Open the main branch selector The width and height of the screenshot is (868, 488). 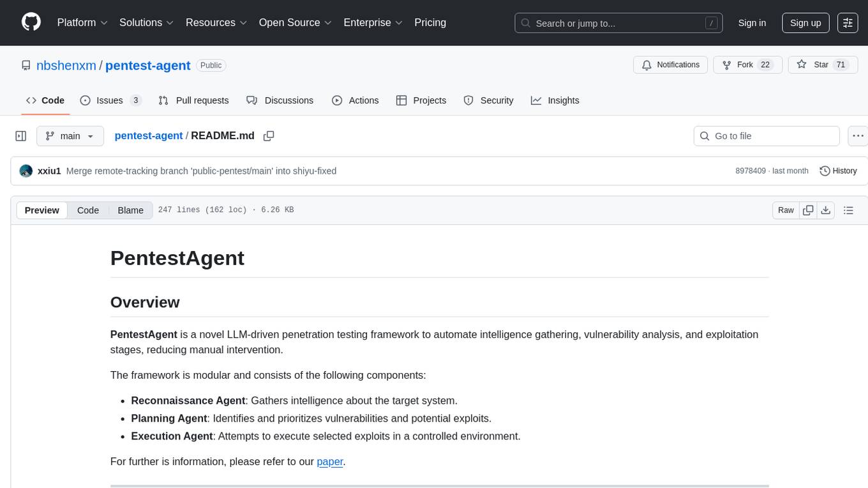click(70, 136)
